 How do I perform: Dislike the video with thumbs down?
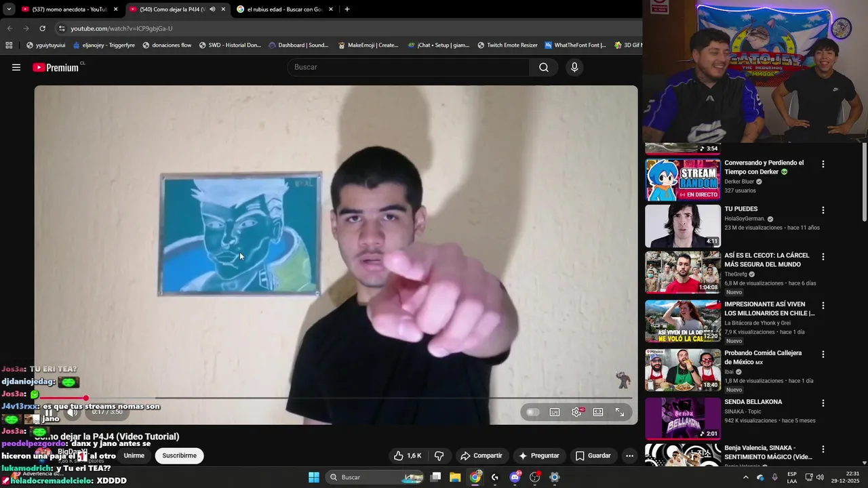439,455
